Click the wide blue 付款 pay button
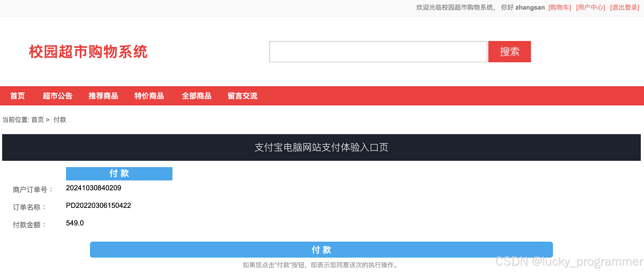The image size is (644, 272). click(x=321, y=250)
